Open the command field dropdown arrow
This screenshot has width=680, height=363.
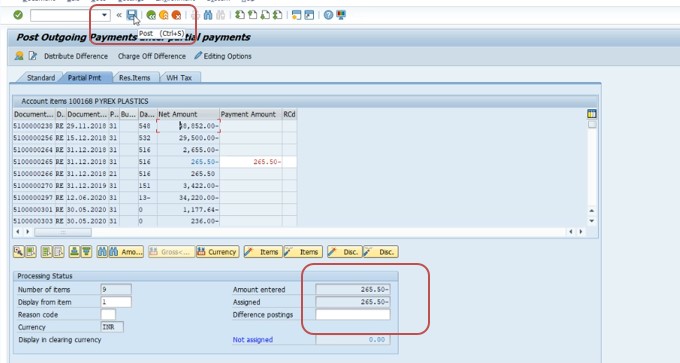(x=104, y=15)
